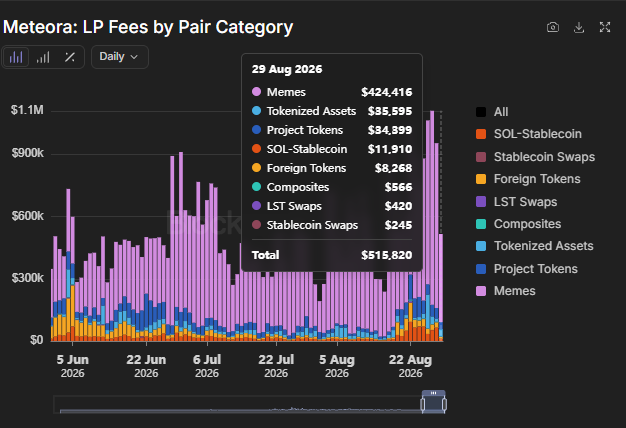Take a chart snapshot with the camera icon
Viewport: 626px width, 428px height.
[x=553, y=27]
